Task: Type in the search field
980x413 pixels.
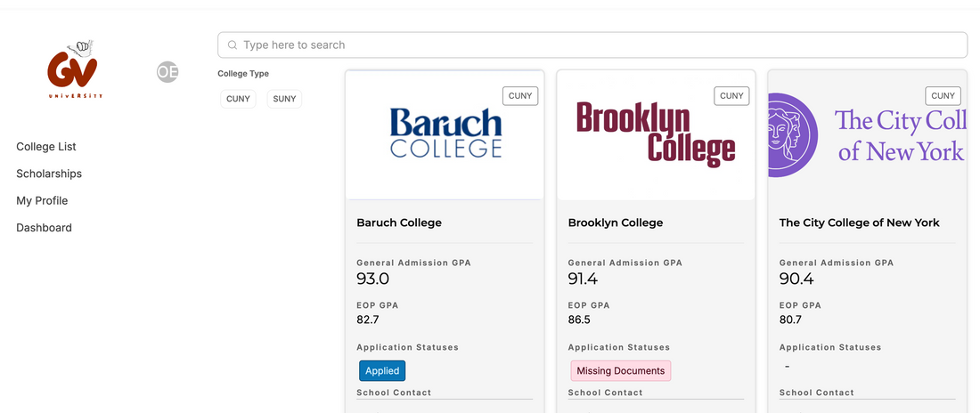Action: (597, 45)
